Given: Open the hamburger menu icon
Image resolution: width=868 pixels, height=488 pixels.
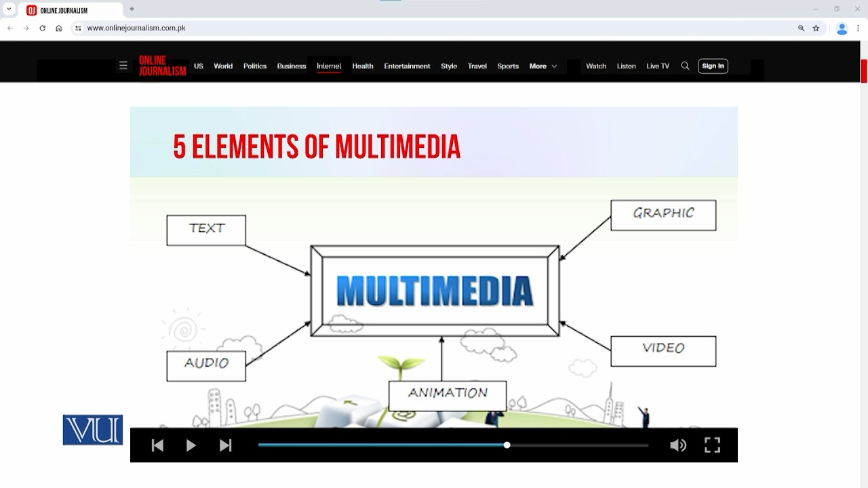Looking at the screenshot, I should [x=123, y=66].
